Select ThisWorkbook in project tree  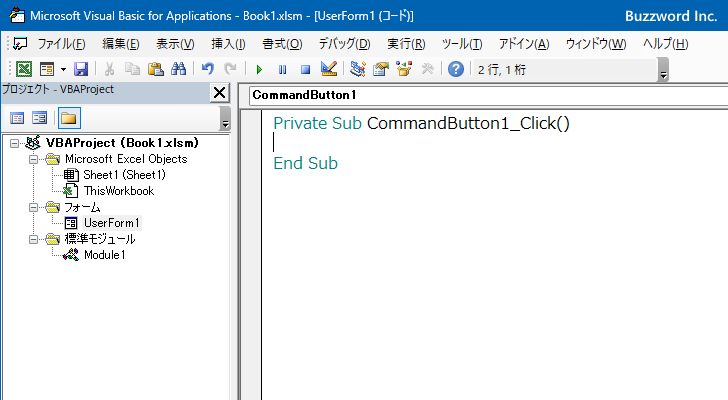[x=119, y=191]
